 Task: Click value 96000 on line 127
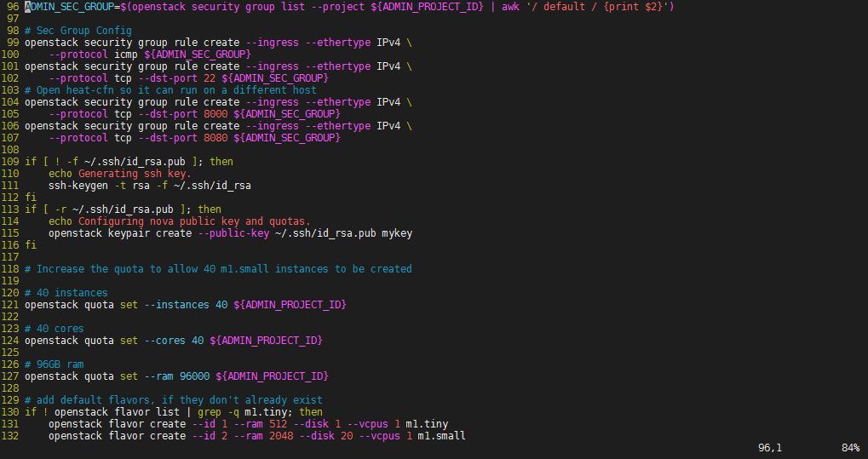pyautogui.click(x=194, y=376)
